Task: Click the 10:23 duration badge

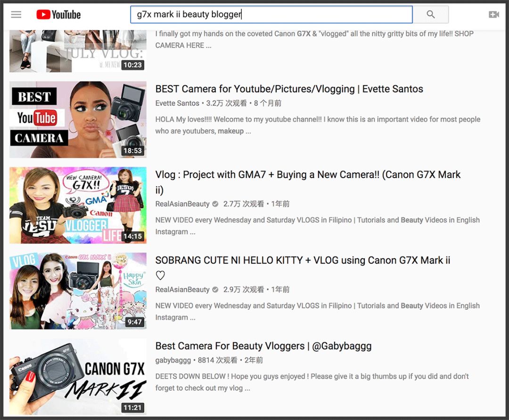Action: [132, 65]
